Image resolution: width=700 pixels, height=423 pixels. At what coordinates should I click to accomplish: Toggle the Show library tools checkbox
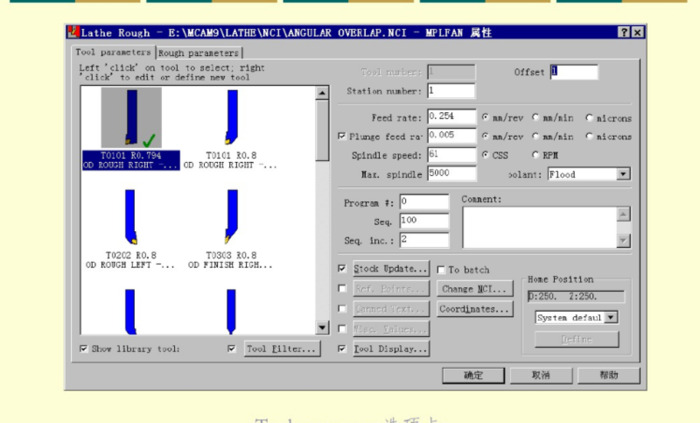coord(84,349)
